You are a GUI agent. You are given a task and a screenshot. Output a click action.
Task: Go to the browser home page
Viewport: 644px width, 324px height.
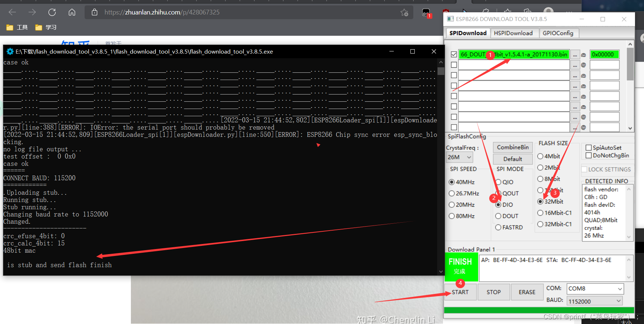pyautogui.click(x=72, y=12)
